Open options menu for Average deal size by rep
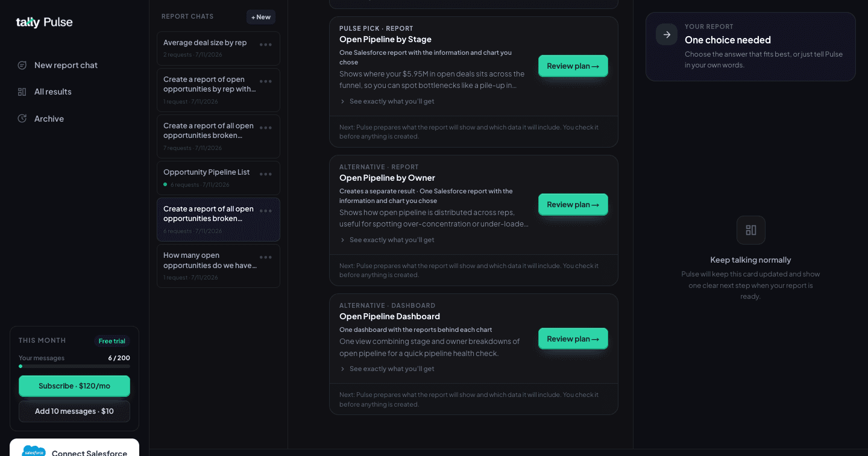Image resolution: width=868 pixels, height=456 pixels. pyautogui.click(x=266, y=44)
